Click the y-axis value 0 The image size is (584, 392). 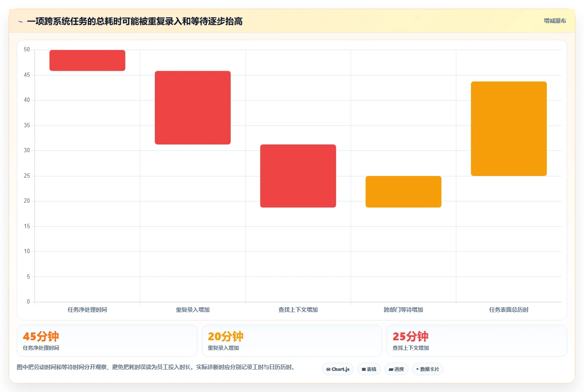coord(28,302)
